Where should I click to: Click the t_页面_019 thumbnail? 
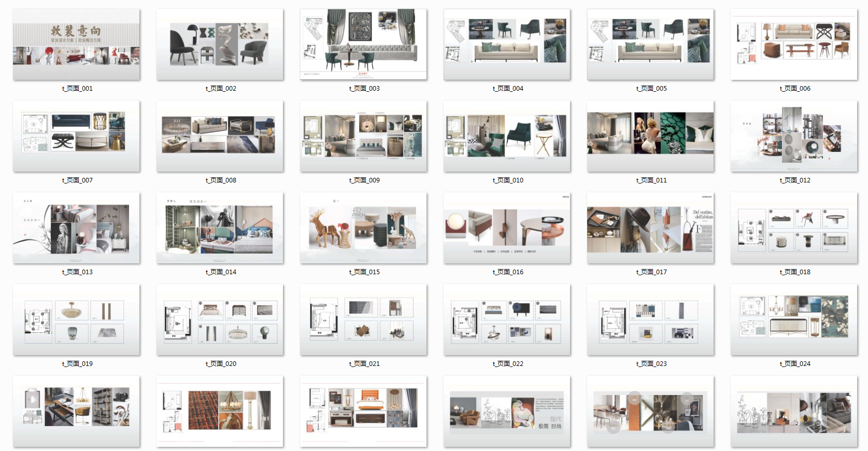(76, 320)
